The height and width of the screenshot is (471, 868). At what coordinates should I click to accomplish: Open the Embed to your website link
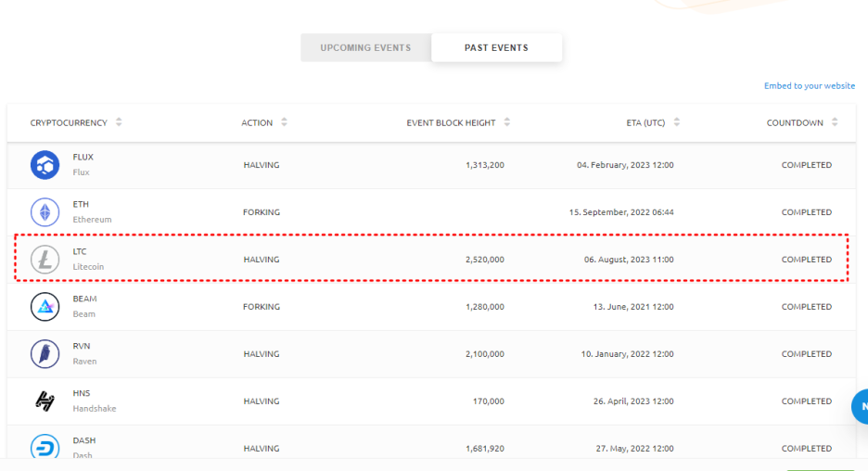click(810, 86)
